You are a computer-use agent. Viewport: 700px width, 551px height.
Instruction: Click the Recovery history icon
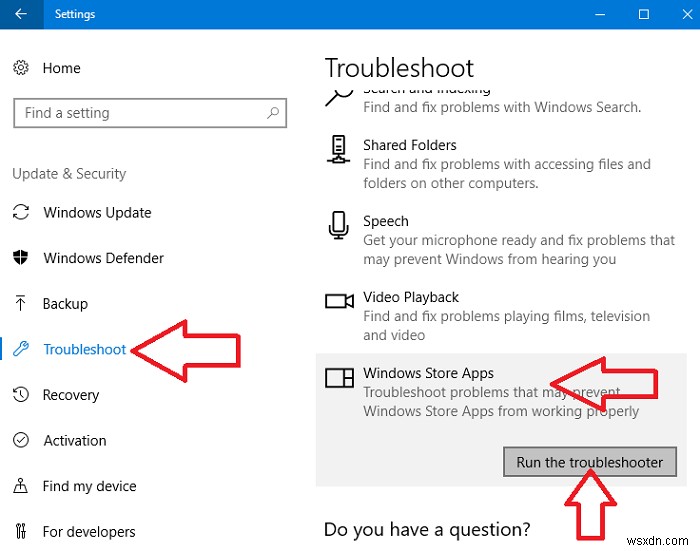[x=21, y=395]
